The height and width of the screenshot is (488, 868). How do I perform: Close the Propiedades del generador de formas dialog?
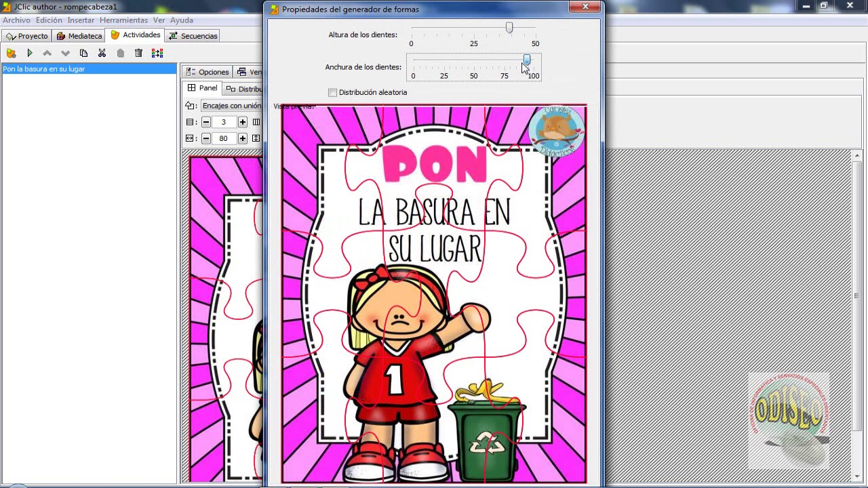point(585,7)
